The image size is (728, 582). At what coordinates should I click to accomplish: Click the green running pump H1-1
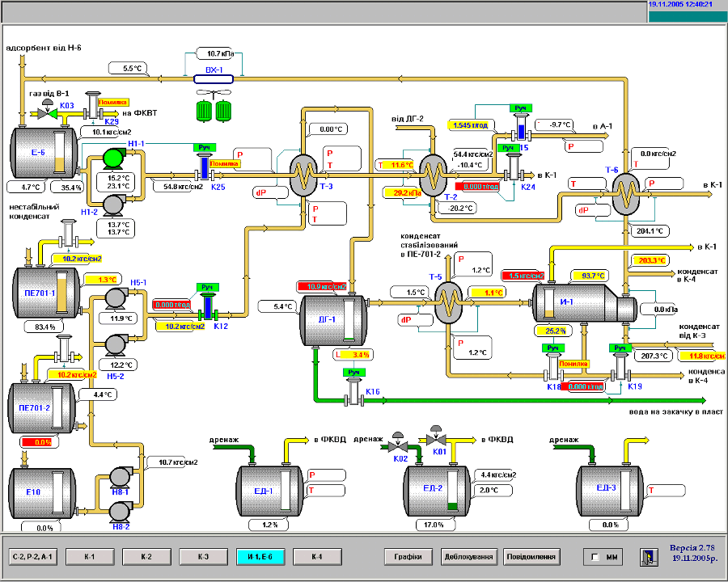tap(111, 160)
